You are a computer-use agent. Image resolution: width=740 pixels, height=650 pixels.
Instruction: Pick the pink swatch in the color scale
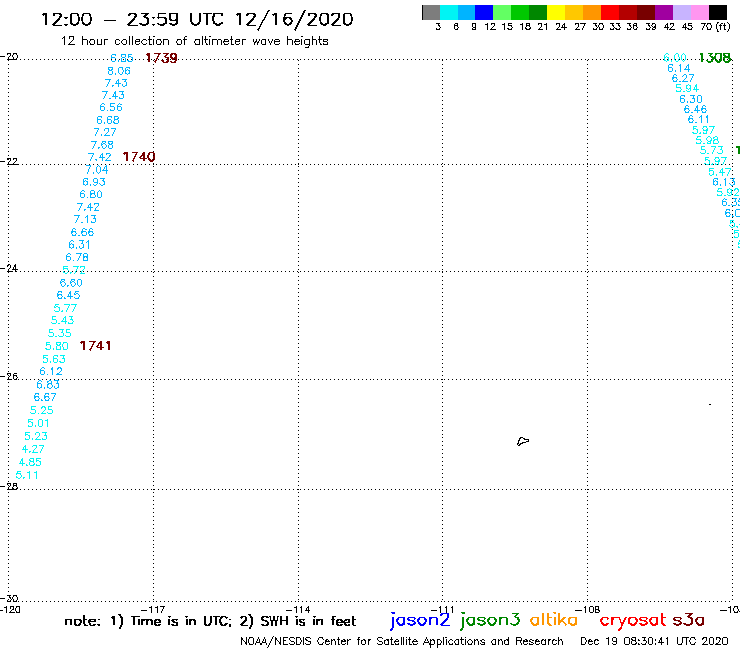pos(699,12)
